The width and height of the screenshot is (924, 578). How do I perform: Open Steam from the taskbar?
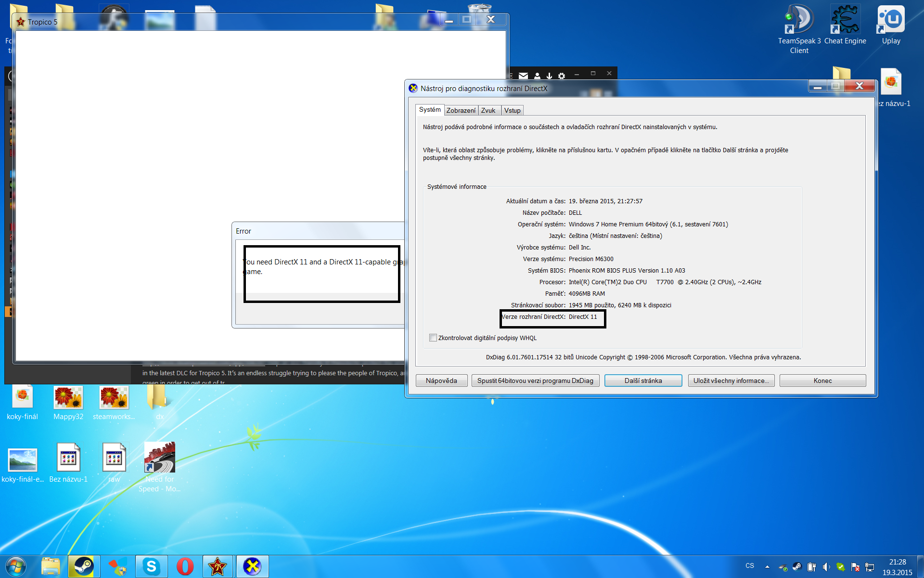tap(84, 566)
